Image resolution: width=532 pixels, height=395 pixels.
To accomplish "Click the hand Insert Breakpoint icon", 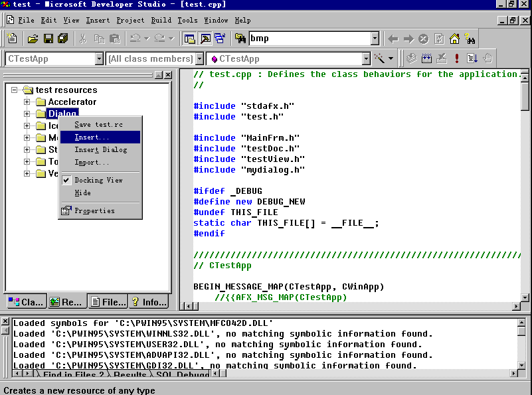I will [488, 59].
